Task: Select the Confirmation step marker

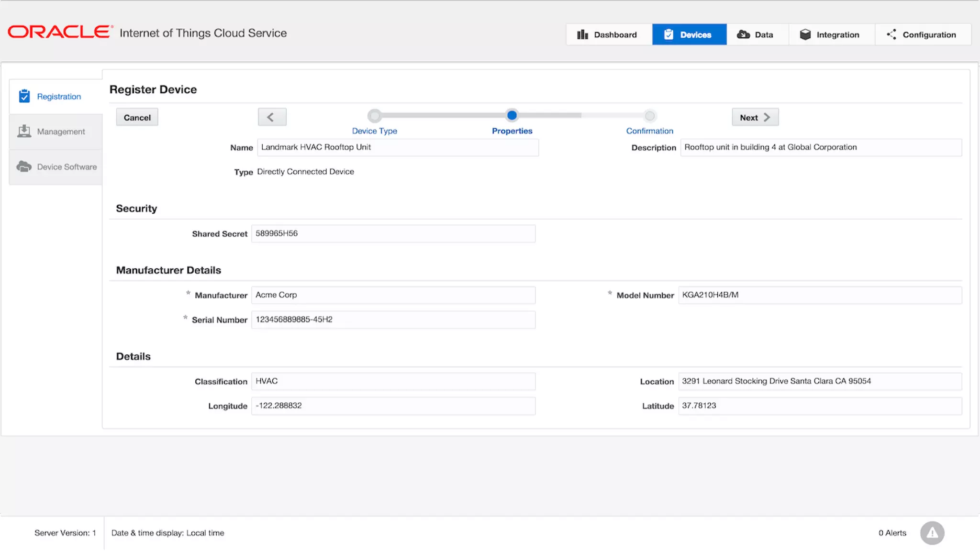Action: tap(649, 116)
